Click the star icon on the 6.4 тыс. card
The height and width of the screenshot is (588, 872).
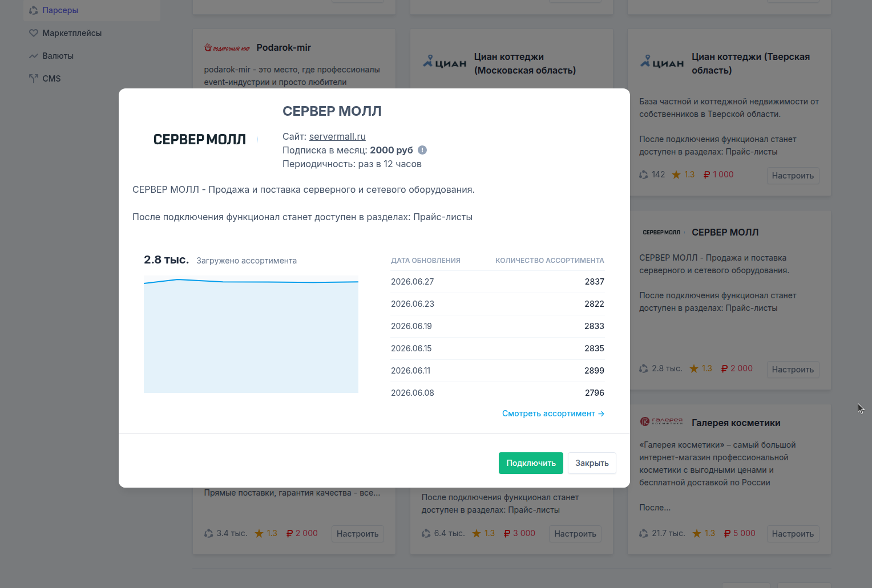click(x=477, y=533)
